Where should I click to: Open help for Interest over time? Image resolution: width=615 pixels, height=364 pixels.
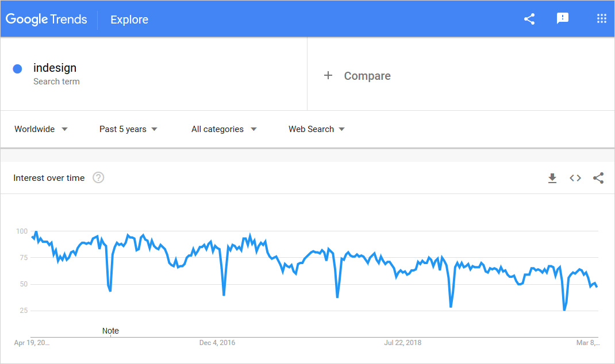(98, 178)
